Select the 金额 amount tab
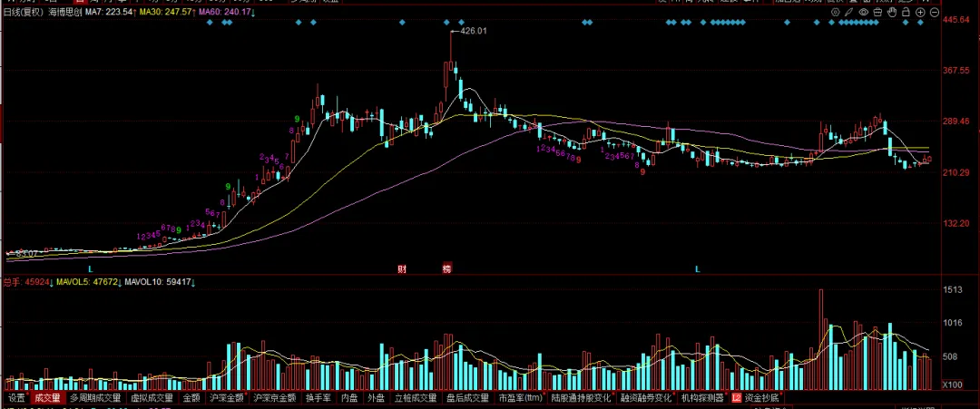Screen dimensions: 980x409 [x=191, y=397]
